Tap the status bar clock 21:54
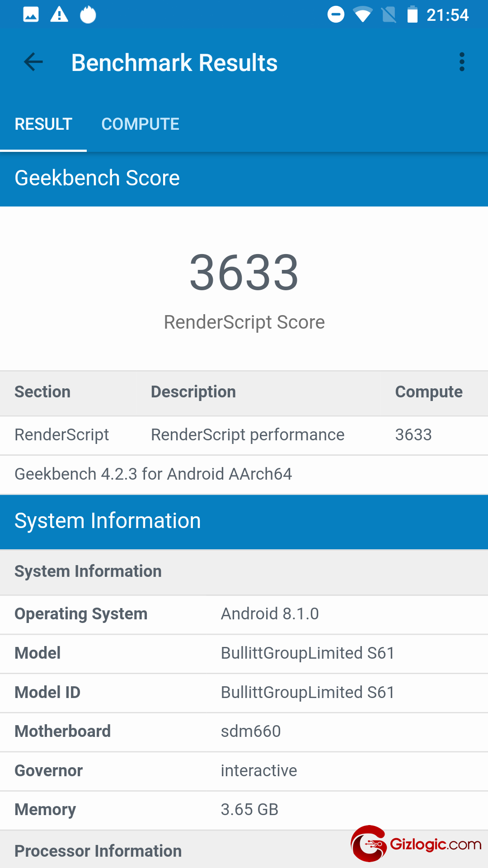 click(448, 15)
